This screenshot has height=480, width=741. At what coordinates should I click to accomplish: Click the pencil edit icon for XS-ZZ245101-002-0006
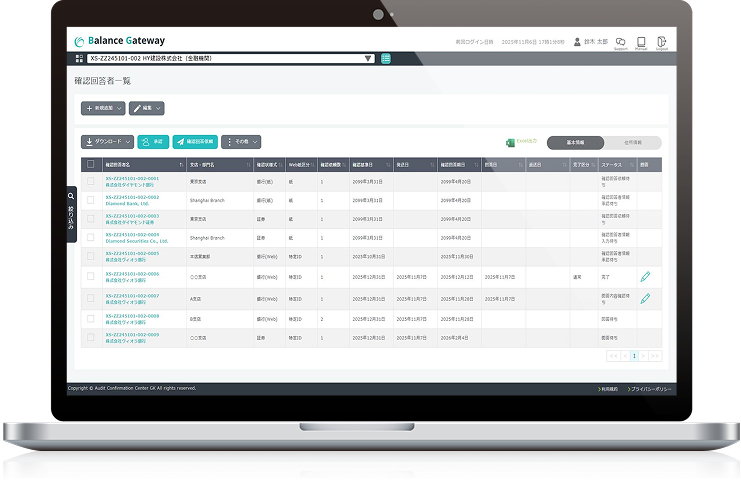pos(645,276)
